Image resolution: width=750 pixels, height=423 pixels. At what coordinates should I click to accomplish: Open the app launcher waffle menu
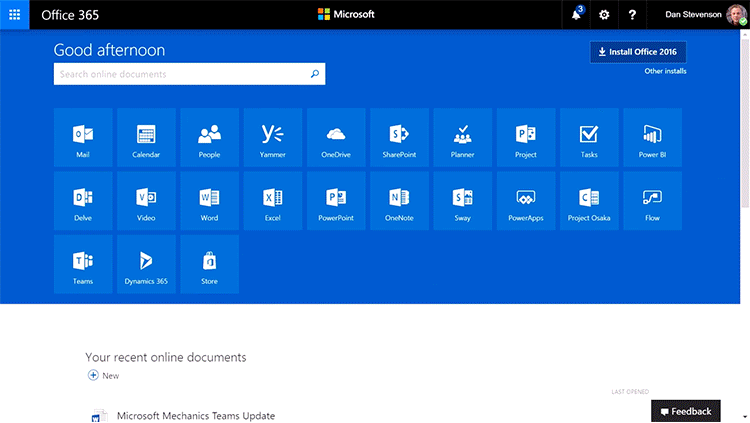[14, 15]
